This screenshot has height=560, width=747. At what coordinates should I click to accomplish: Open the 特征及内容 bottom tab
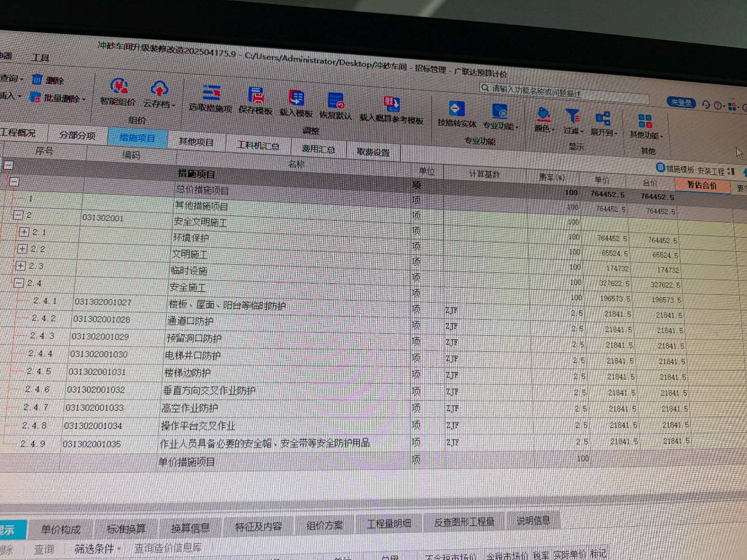click(258, 526)
